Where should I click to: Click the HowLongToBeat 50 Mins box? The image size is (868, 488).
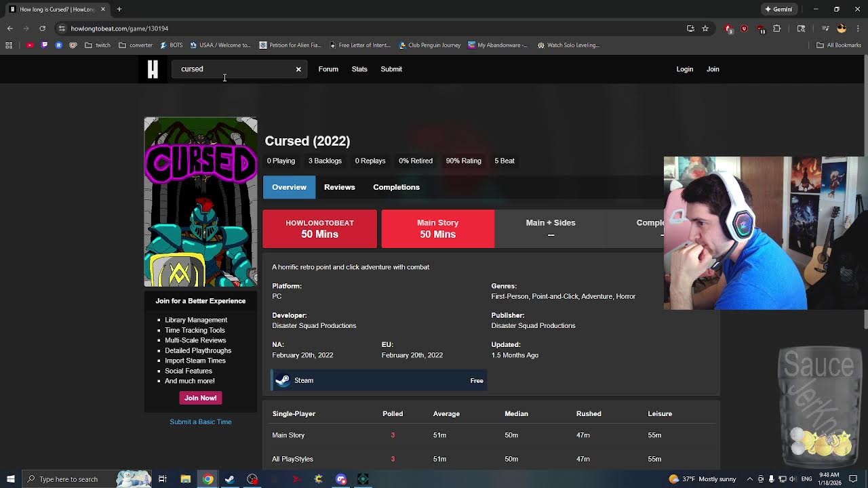tap(319, 229)
